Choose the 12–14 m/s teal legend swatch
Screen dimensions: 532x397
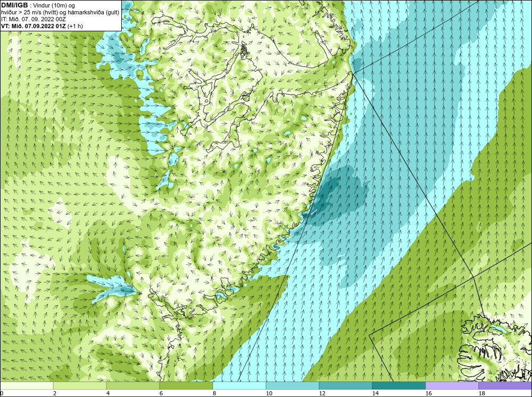click(346, 386)
